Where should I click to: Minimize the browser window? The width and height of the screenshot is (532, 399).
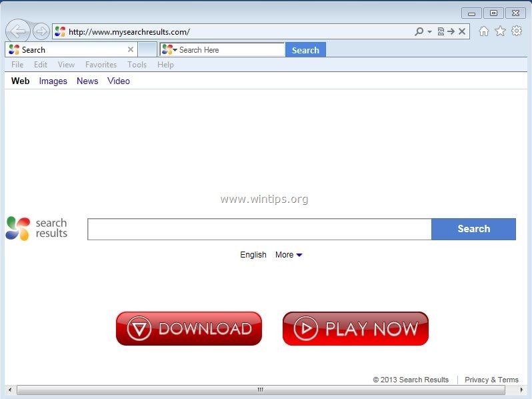point(471,13)
